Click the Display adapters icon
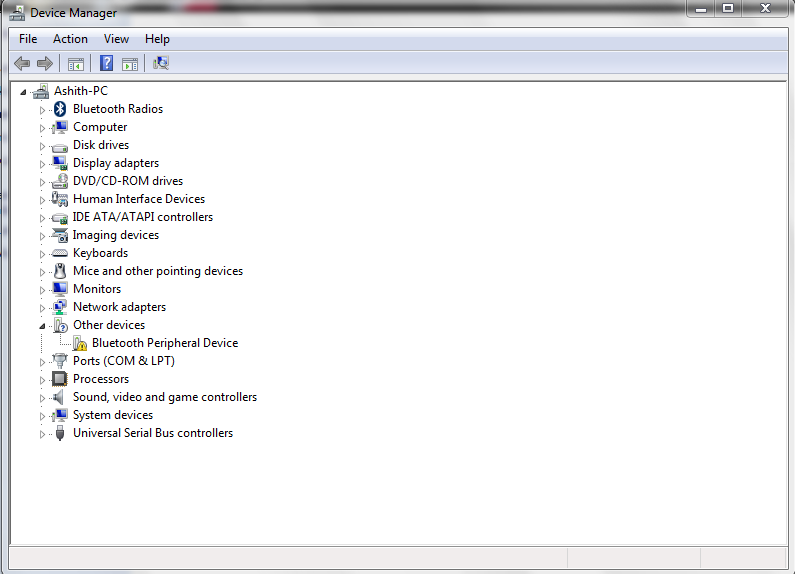 pyautogui.click(x=60, y=163)
